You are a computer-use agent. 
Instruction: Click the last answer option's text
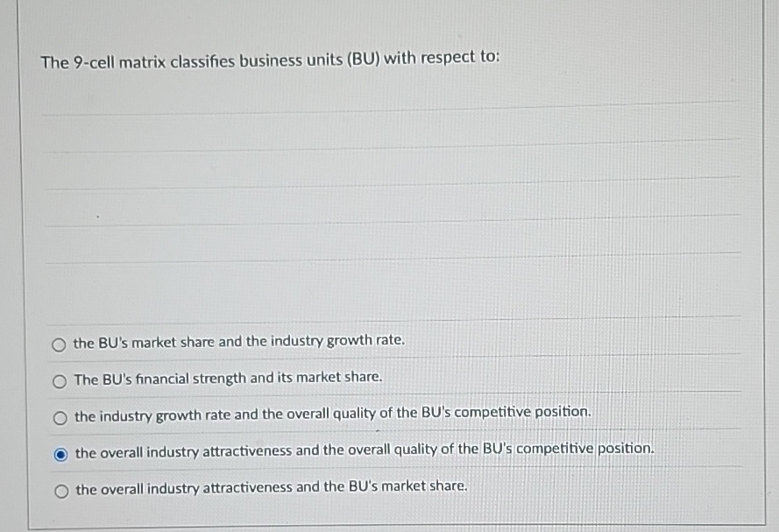[269, 486]
